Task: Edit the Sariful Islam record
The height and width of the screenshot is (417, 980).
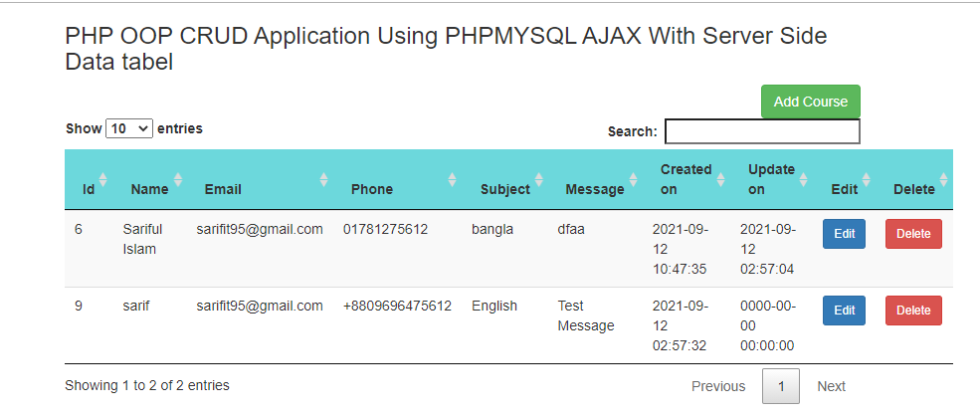Action: [x=844, y=234]
